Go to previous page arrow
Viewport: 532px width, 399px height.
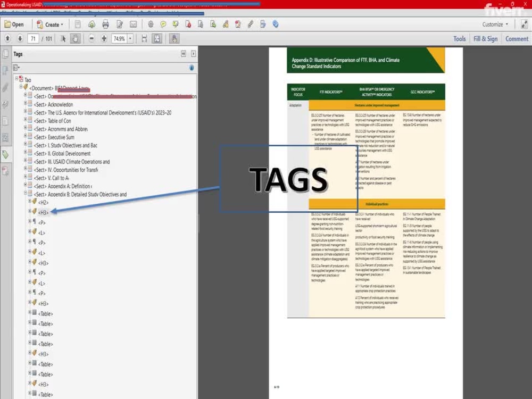tap(7, 39)
